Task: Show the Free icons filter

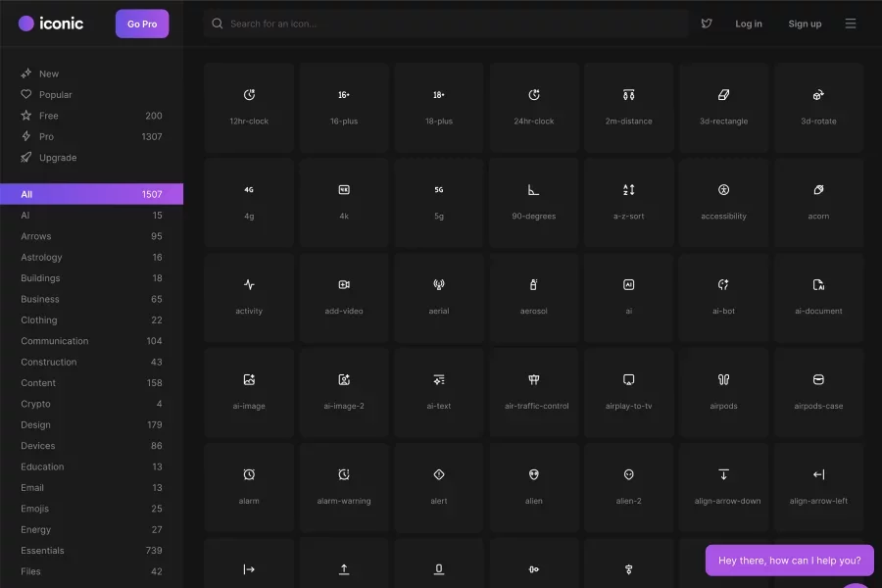Action: 49,116
